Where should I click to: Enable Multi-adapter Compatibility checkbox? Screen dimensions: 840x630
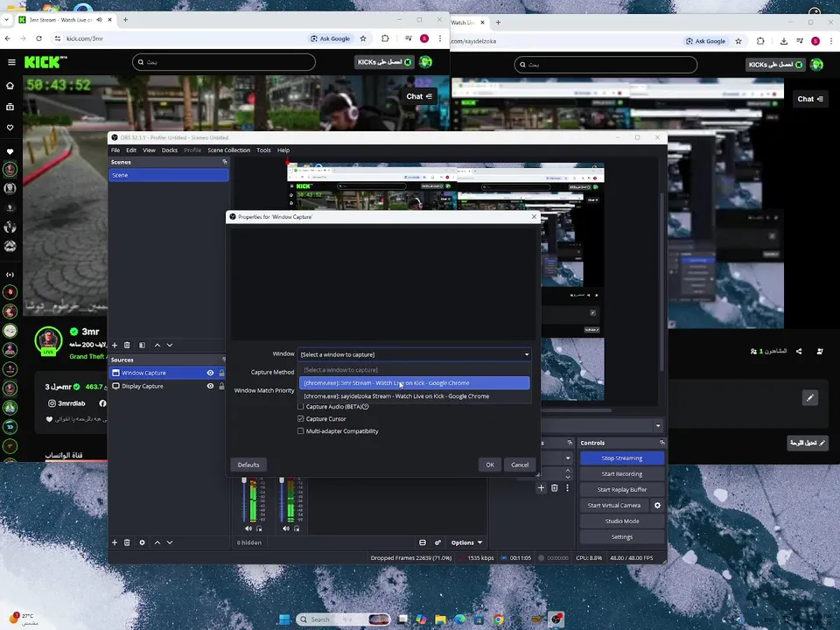(300, 431)
